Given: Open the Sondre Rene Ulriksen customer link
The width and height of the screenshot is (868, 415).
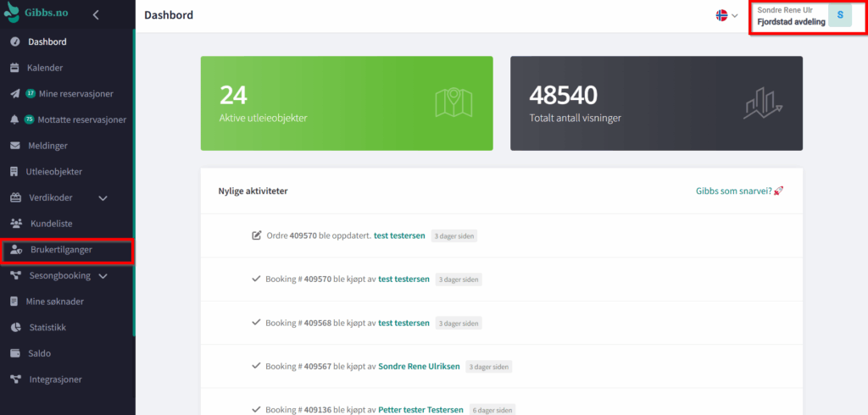Looking at the screenshot, I should (x=419, y=366).
